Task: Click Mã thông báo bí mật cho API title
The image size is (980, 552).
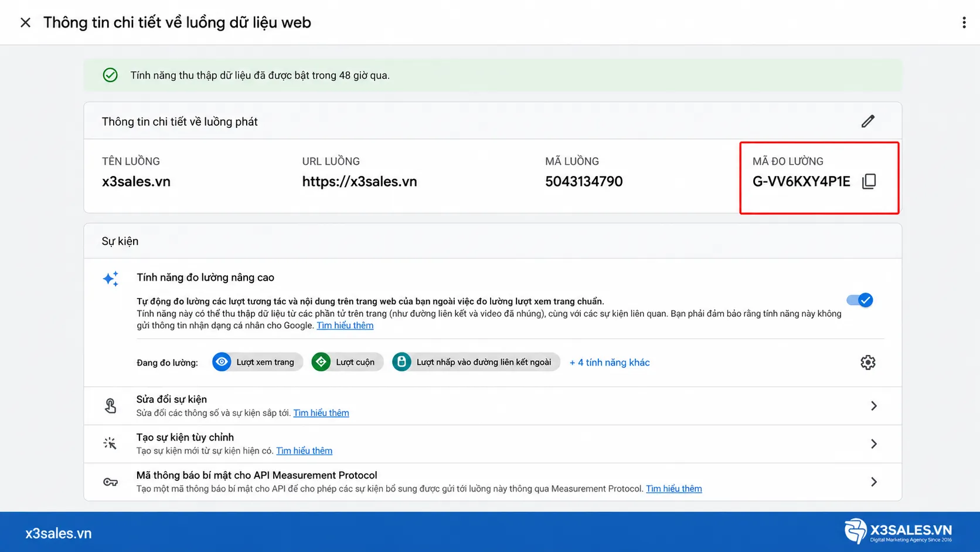Action: 257,475
